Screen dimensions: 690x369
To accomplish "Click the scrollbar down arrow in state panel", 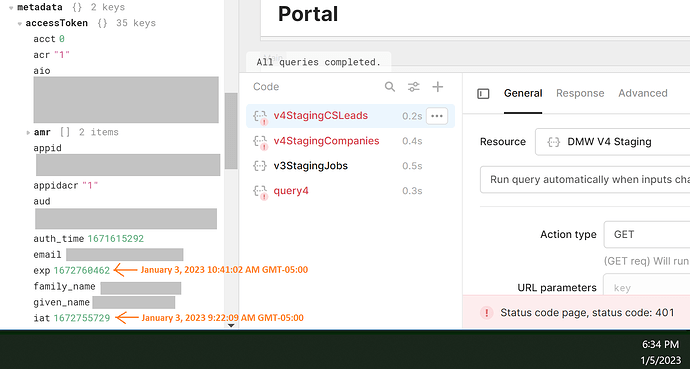I will 231,326.
